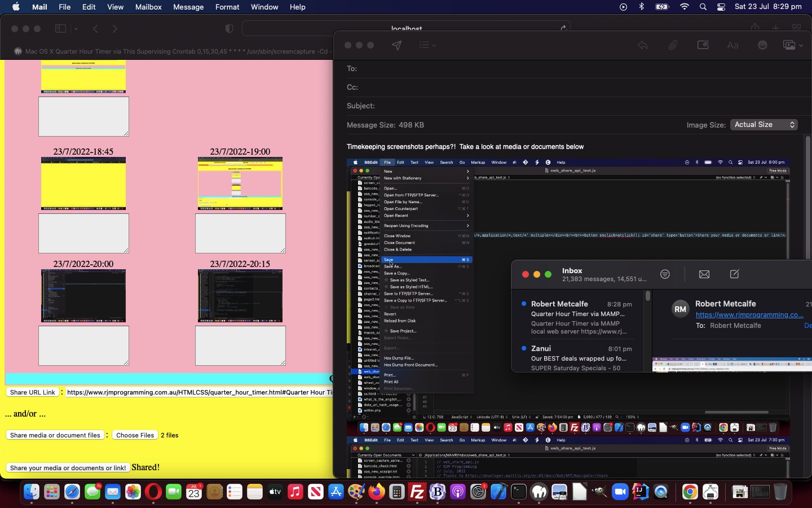Open the emoji picker smiley icon
This screenshot has height=508, width=812.
[x=762, y=45]
